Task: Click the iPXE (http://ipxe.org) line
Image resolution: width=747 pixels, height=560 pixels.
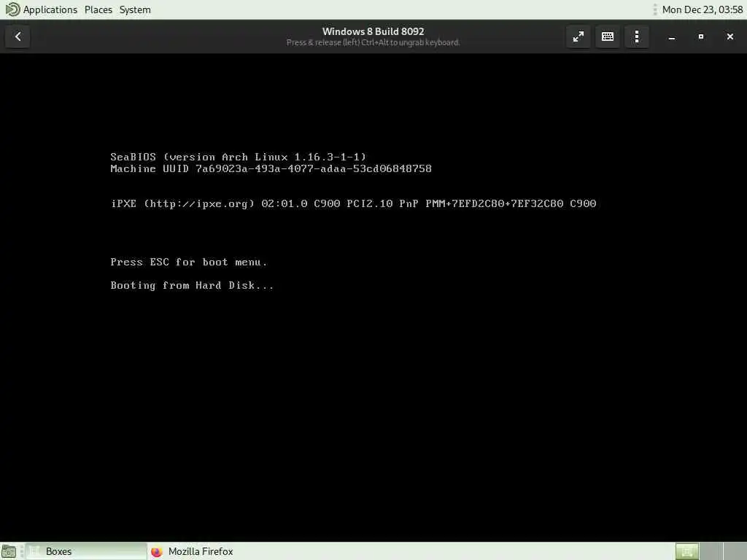Action: (353, 204)
